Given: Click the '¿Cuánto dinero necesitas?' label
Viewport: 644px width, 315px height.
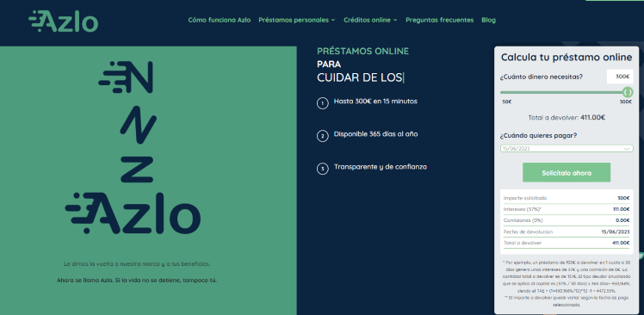Looking at the screenshot, I should pyautogui.click(x=542, y=77).
